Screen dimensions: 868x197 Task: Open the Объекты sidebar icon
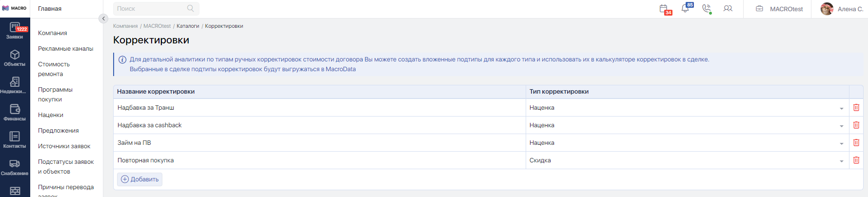(x=15, y=58)
